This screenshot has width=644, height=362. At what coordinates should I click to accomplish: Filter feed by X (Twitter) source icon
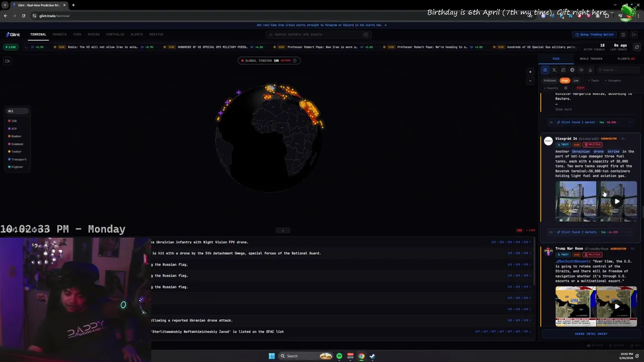[554, 70]
